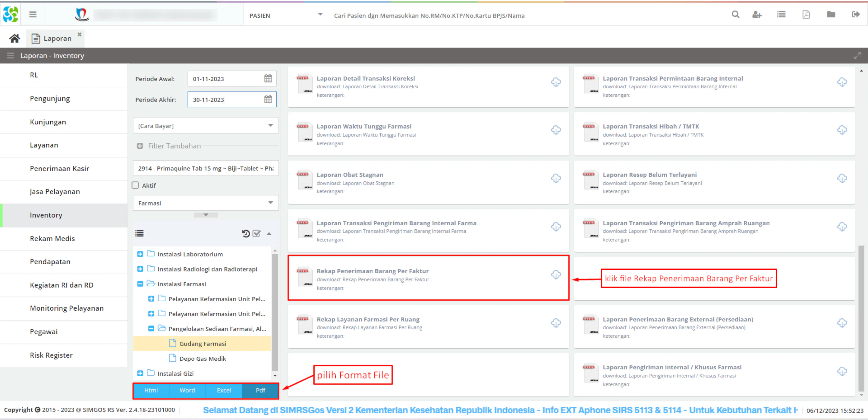Open the folder icon in top bar
Screen dimensions: 868x420
tap(831, 14)
